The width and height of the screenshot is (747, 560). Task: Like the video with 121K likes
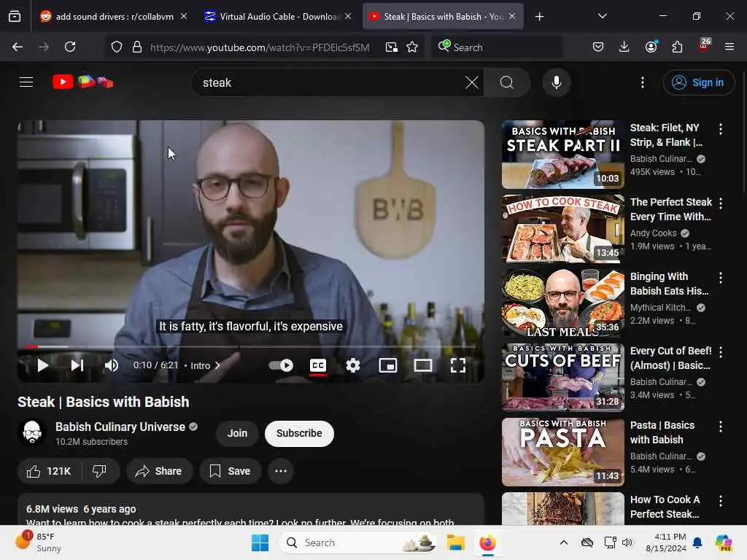50,471
